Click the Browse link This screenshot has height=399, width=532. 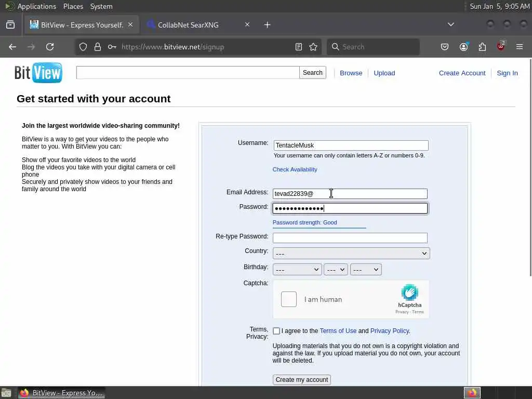click(x=351, y=73)
